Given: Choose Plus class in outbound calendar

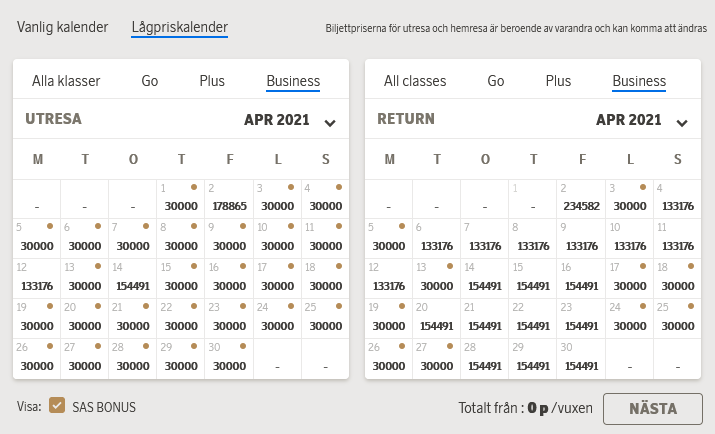Looking at the screenshot, I should pyautogui.click(x=212, y=81).
